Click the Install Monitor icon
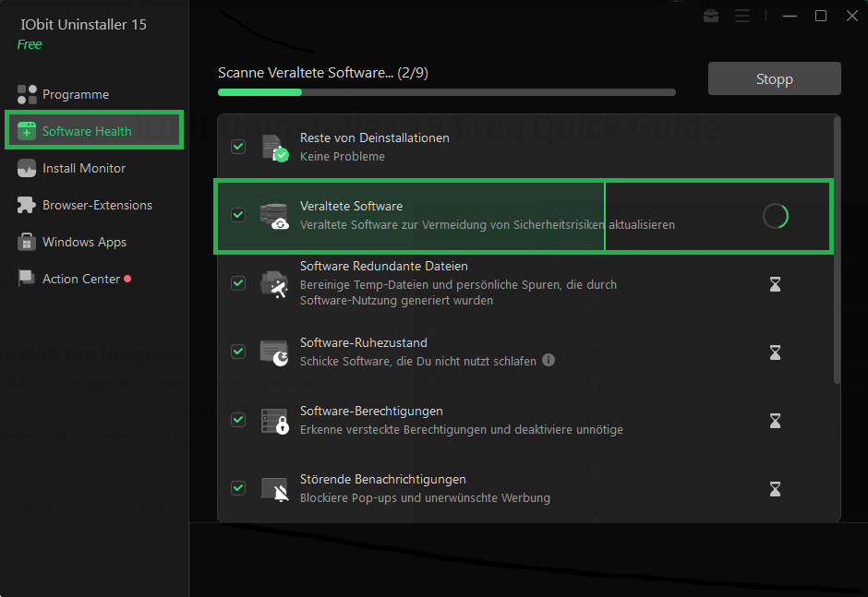Viewport: 868px width, 597px height. click(x=27, y=168)
